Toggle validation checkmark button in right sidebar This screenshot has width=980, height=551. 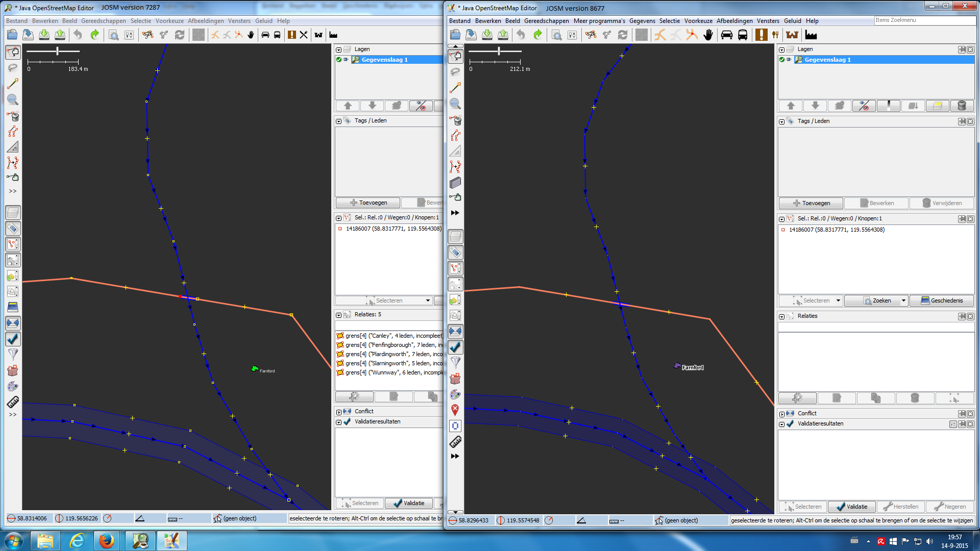(x=455, y=347)
